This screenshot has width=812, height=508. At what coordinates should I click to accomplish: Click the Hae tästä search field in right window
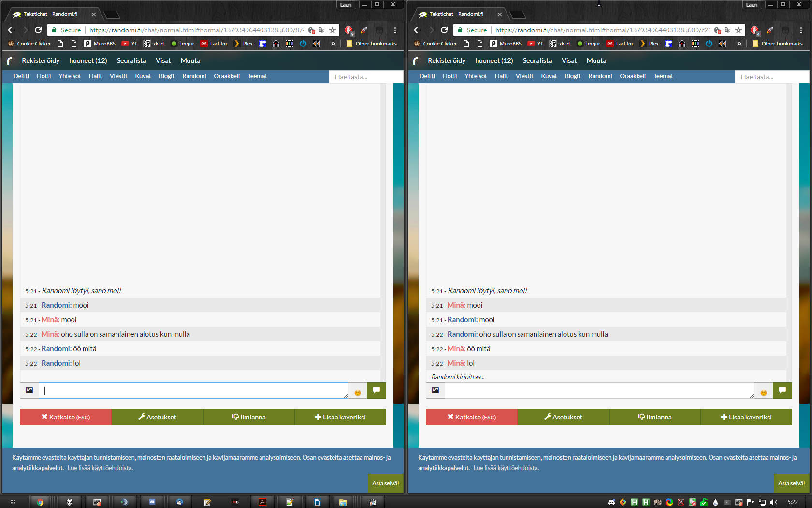[x=771, y=77]
